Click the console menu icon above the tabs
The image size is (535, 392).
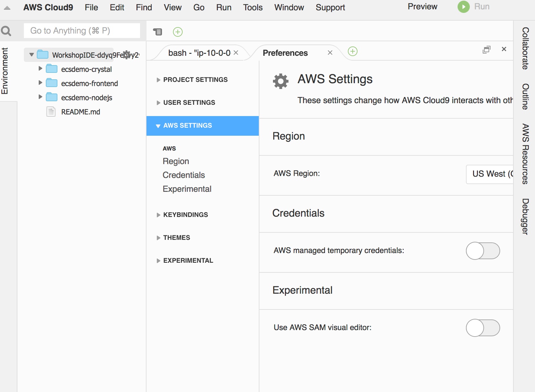point(158,32)
